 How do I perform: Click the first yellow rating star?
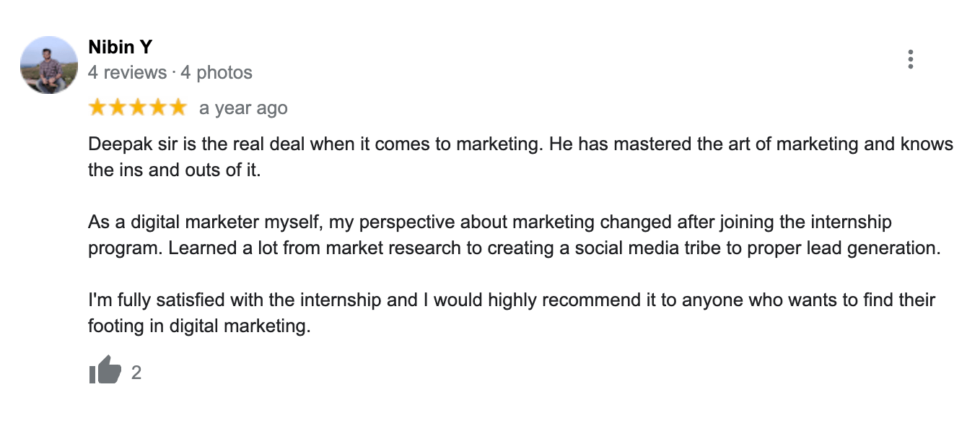pyautogui.click(x=97, y=108)
